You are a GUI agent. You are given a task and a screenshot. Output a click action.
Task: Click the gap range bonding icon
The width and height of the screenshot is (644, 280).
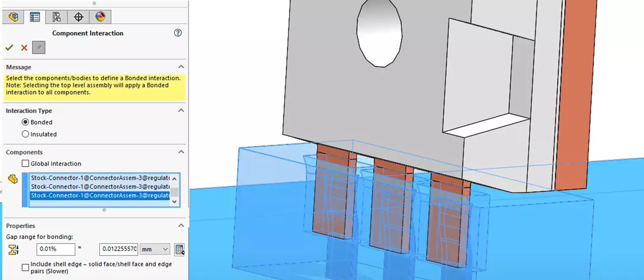[14, 249]
